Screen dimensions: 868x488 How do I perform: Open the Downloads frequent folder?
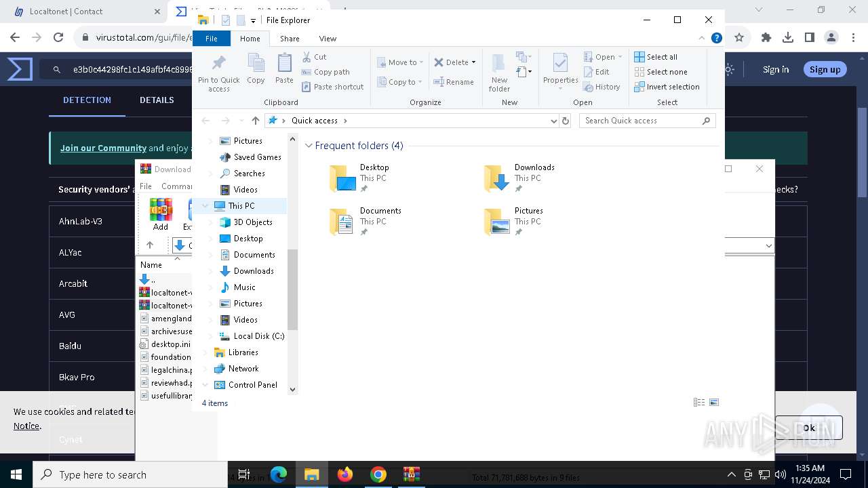519,178
